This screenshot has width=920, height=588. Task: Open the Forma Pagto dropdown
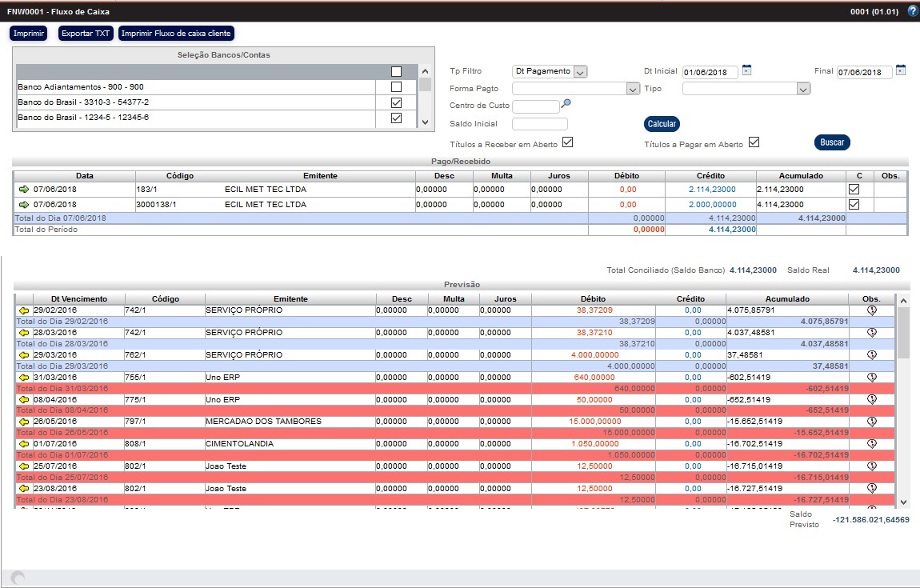pos(632,89)
